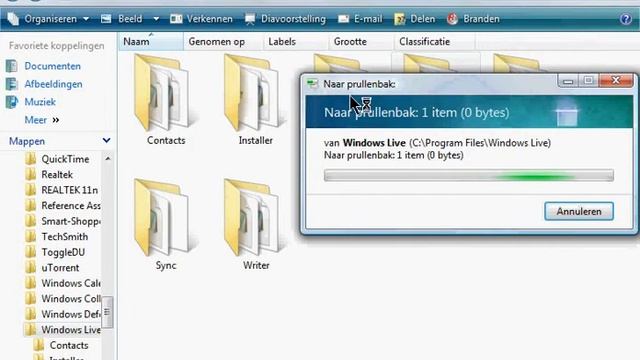Select Contacts subfolder in folder tree

pos(69,345)
